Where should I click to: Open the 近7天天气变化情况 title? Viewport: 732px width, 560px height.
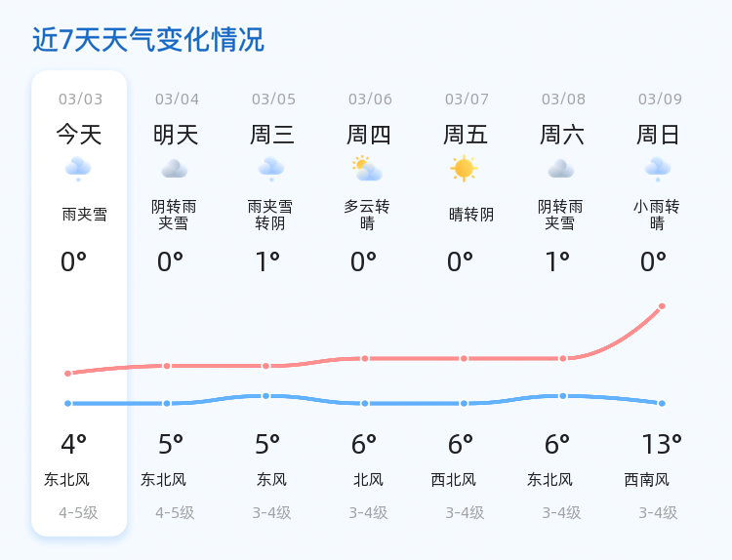[148, 39]
